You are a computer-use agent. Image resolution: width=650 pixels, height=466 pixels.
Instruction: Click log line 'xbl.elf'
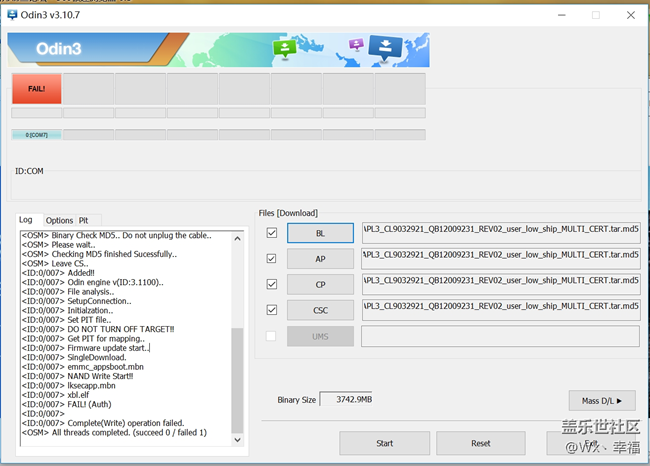(78, 395)
